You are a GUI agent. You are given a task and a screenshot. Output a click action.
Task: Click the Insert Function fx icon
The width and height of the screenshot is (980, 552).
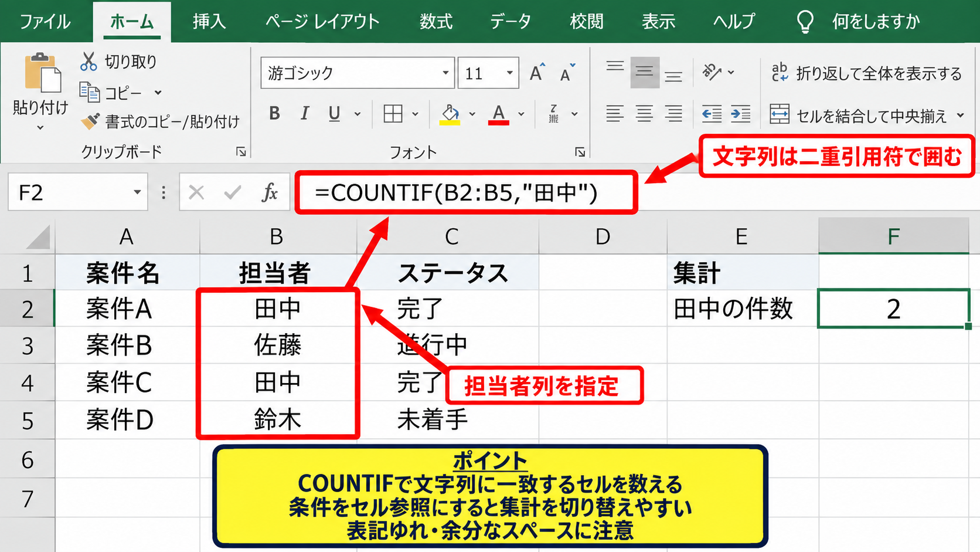pos(270,192)
